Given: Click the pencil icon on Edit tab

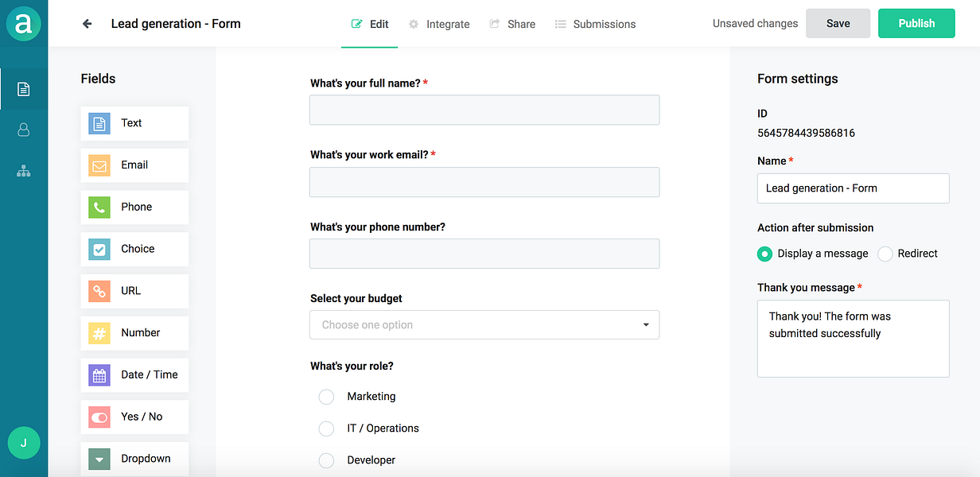Looking at the screenshot, I should 357,24.
